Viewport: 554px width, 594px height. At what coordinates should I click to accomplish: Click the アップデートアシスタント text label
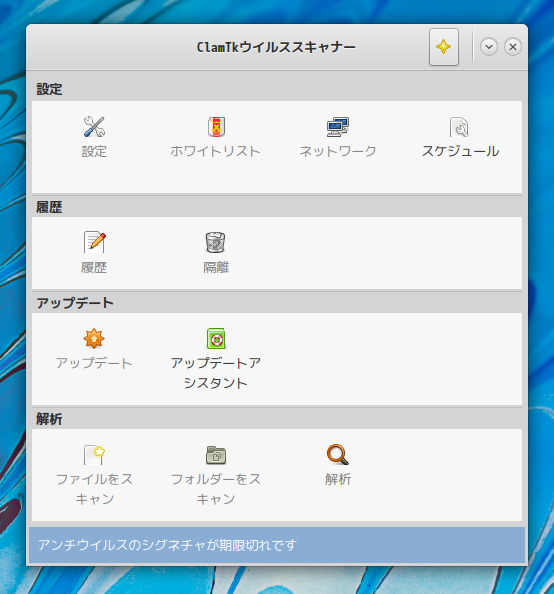216,373
